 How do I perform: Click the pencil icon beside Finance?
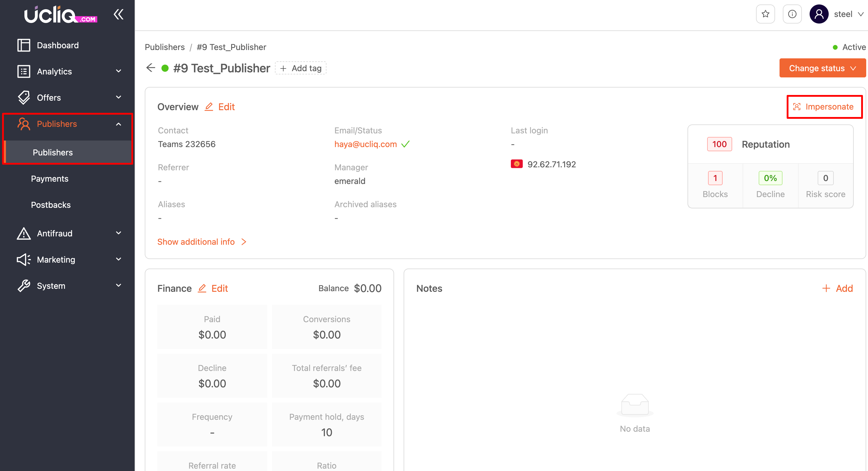(x=202, y=288)
